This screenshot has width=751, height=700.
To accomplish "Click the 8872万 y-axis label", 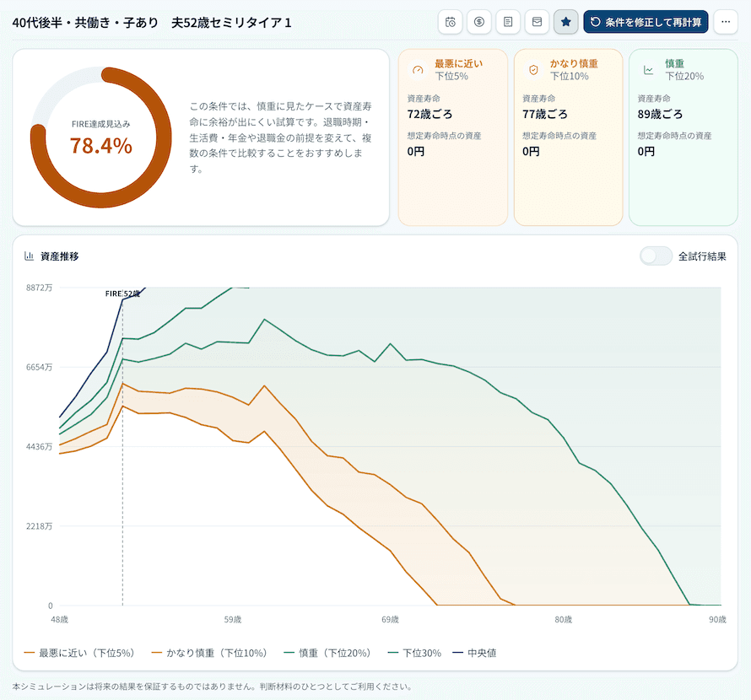I will tap(40, 288).
